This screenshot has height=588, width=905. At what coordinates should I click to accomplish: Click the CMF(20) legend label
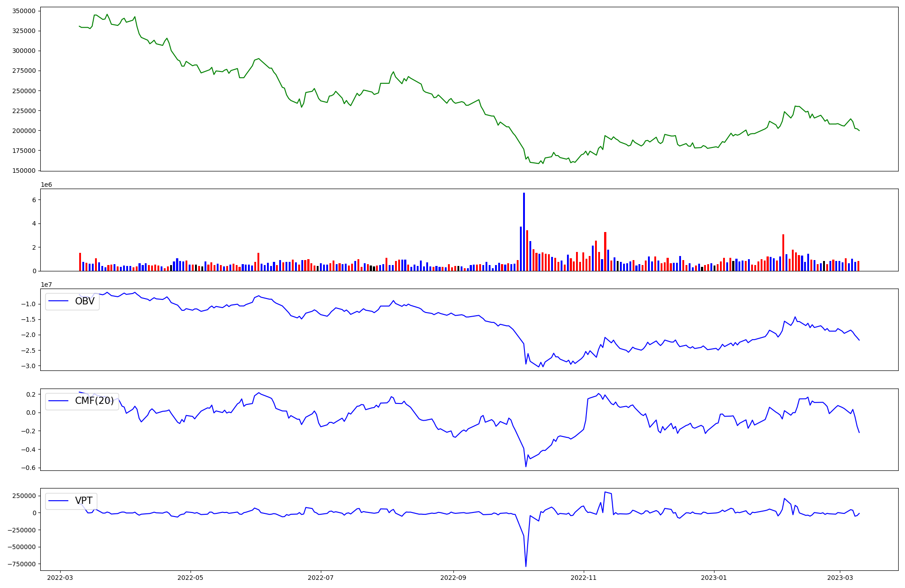click(94, 401)
